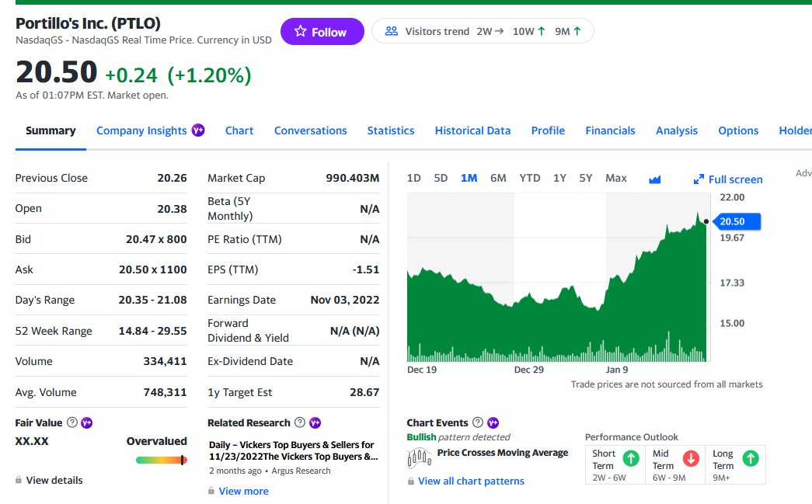Screen dimensions: 812x504
Task: Switch to the Financials tab
Action: [x=610, y=130]
